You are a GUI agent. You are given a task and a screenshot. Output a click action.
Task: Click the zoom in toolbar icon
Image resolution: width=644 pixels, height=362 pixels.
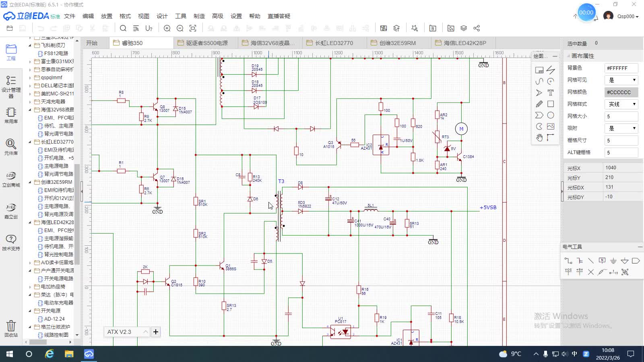point(167,28)
